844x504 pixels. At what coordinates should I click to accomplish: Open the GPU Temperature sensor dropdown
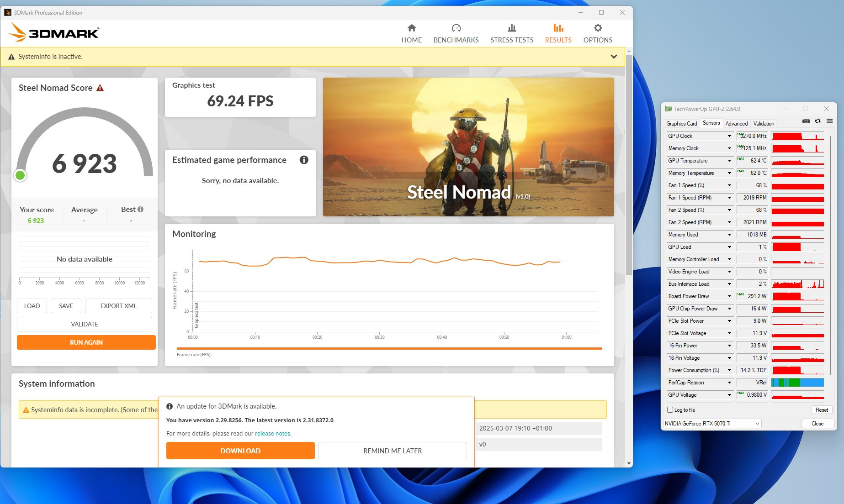tap(729, 161)
